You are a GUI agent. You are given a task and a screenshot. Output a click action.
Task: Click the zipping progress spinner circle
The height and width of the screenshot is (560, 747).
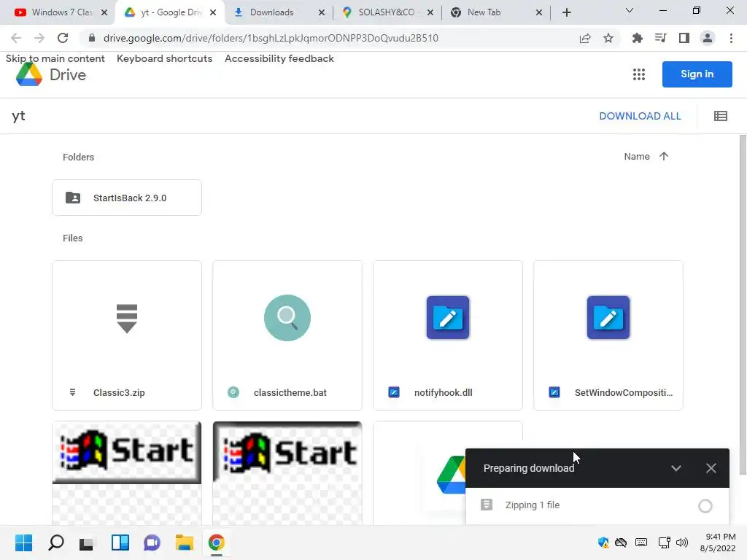705,506
